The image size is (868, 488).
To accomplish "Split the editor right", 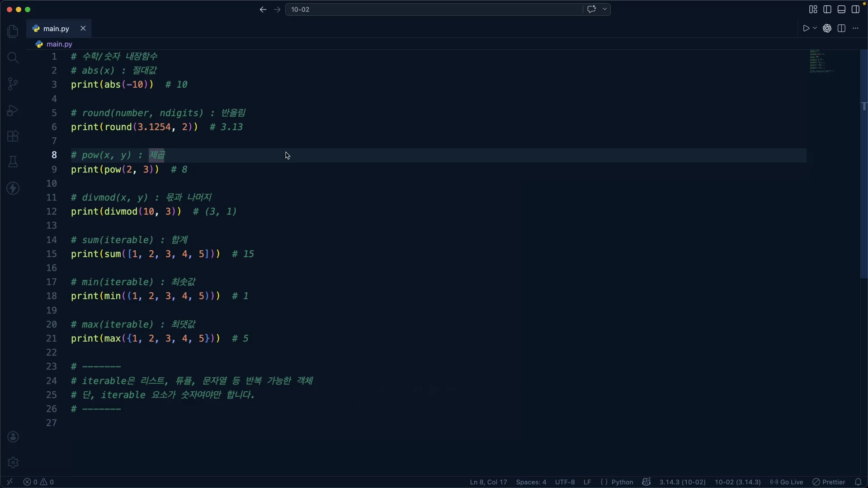I will tap(841, 28).
